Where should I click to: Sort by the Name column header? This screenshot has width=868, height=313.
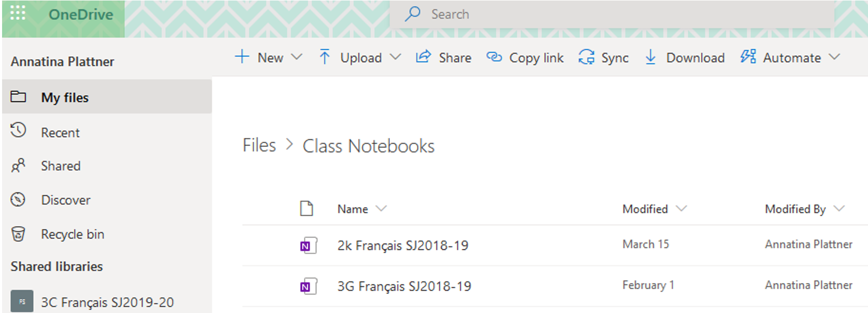click(353, 209)
